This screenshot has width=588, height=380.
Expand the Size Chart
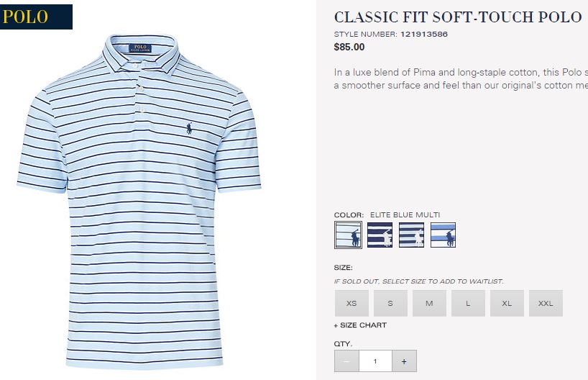tap(360, 325)
